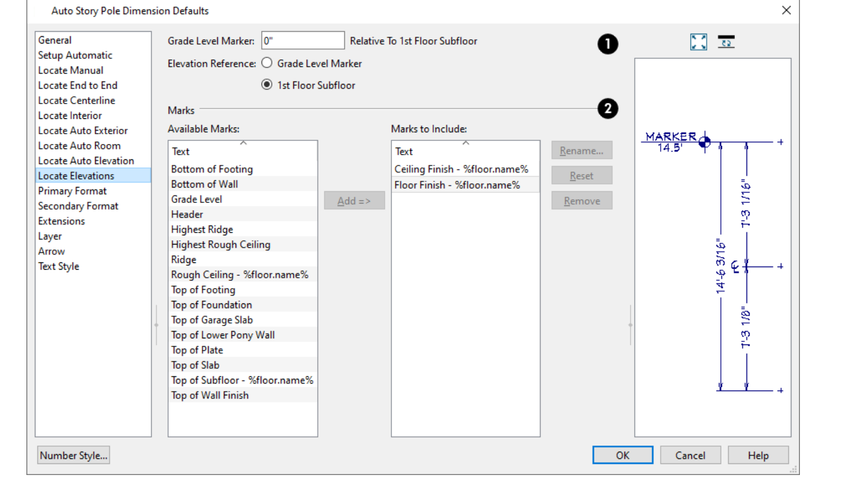Click OK to confirm defaults
The image size is (868, 494).
[x=622, y=455]
